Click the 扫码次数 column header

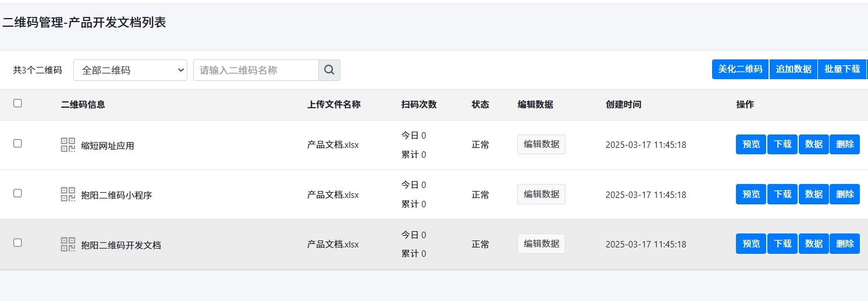coord(419,105)
